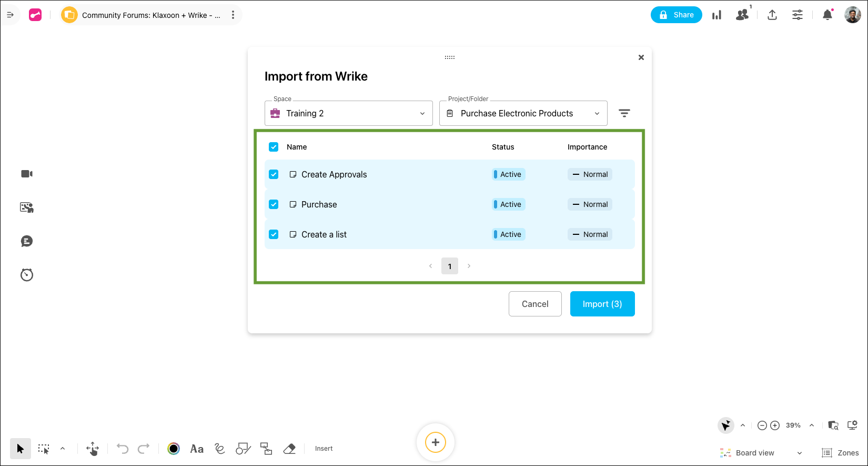The image size is (868, 466).
Task: Open the notifications bell
Action: (x=827, y=15)
